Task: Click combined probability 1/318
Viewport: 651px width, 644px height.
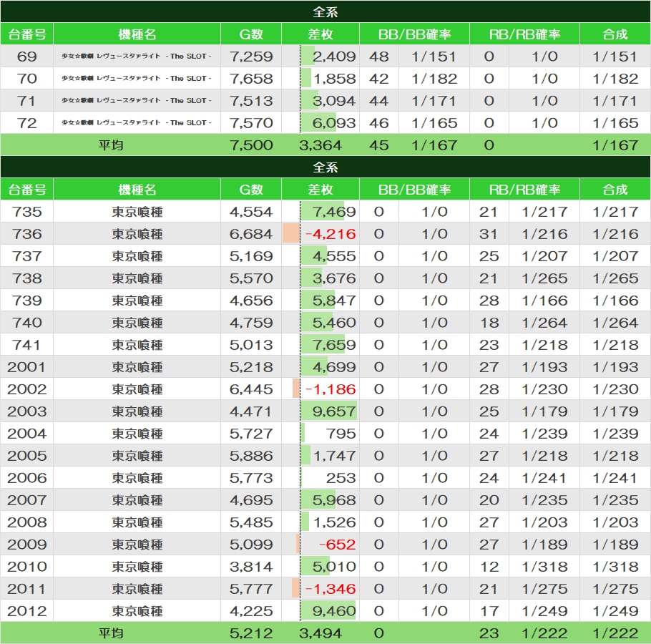Action: 615,567
